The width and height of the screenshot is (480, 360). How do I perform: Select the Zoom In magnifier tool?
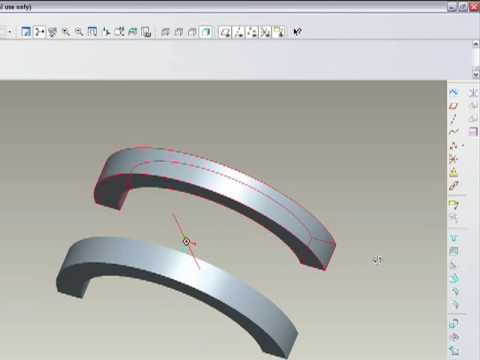coord(66,32)
